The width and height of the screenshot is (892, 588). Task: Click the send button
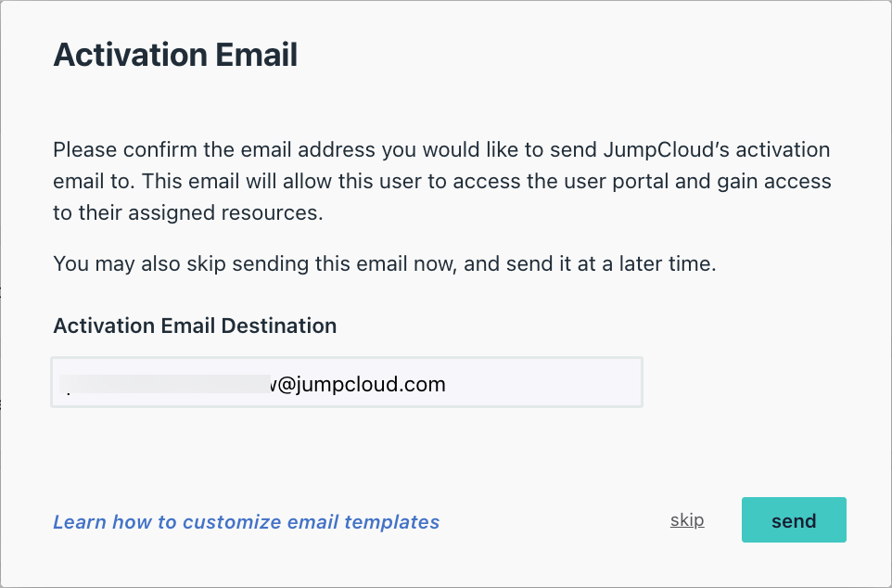794,520
